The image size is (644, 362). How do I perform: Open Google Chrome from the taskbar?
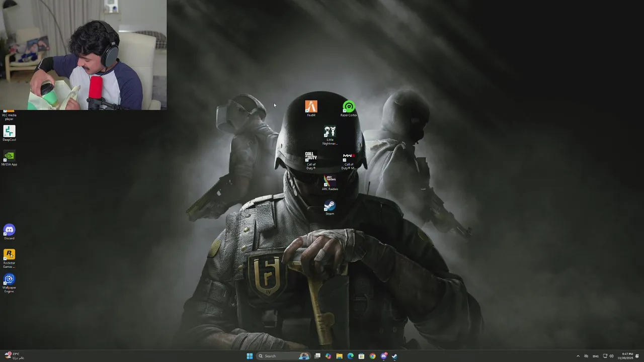[372, 356]
